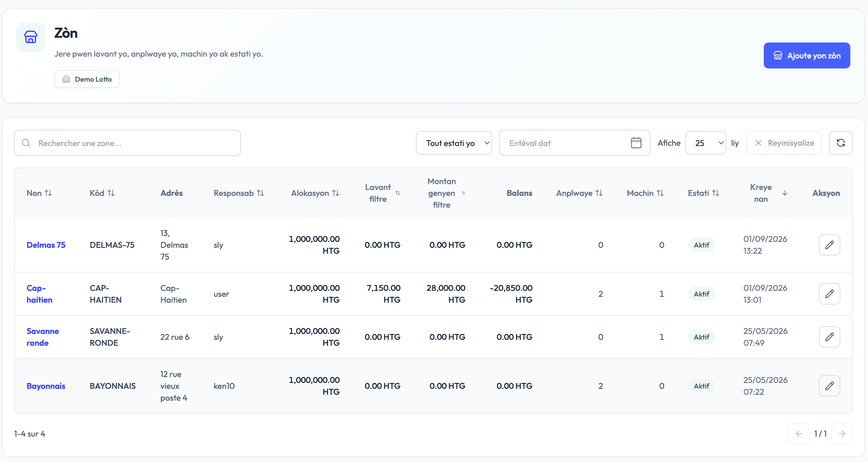868x462 pixels.
Task: Open the Delmas 75 zone link
Action: tap(46, 245)
